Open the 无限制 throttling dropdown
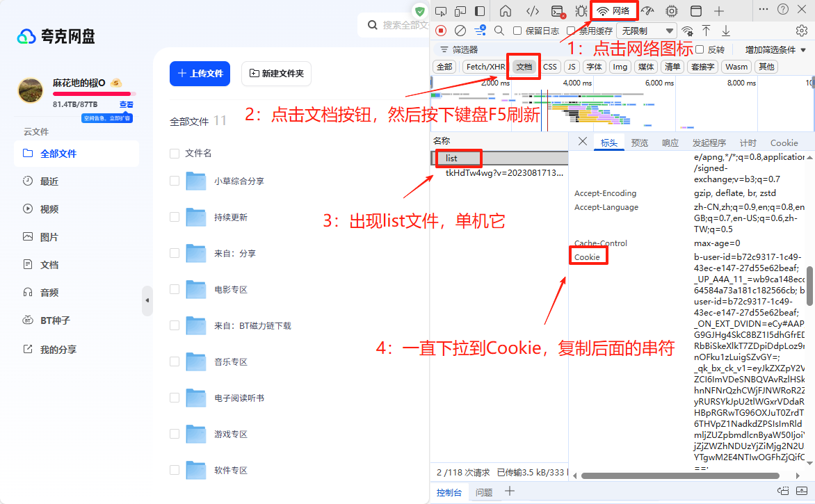This screenshot has width=815, height=504. [647, 31]
